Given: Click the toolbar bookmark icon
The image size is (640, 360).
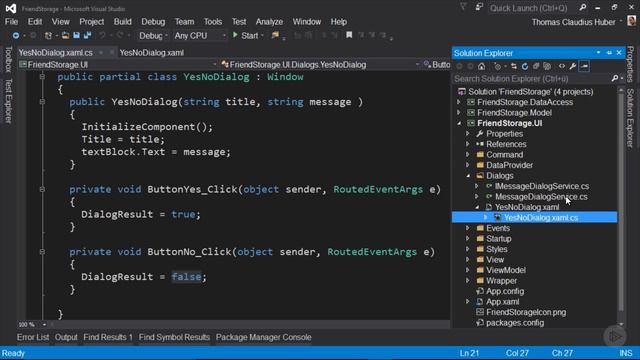Looking at the screenshot, I should (x=349, y=36).
